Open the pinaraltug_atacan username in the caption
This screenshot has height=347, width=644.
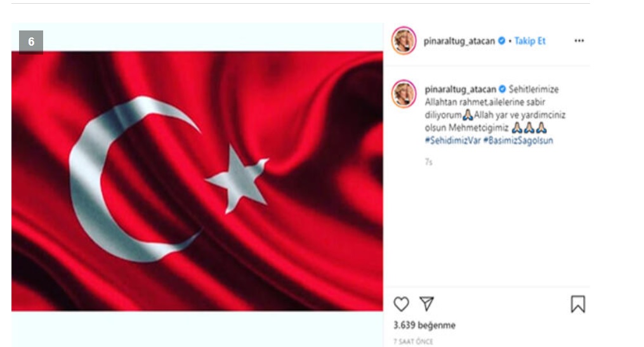[x=461, y=89]
